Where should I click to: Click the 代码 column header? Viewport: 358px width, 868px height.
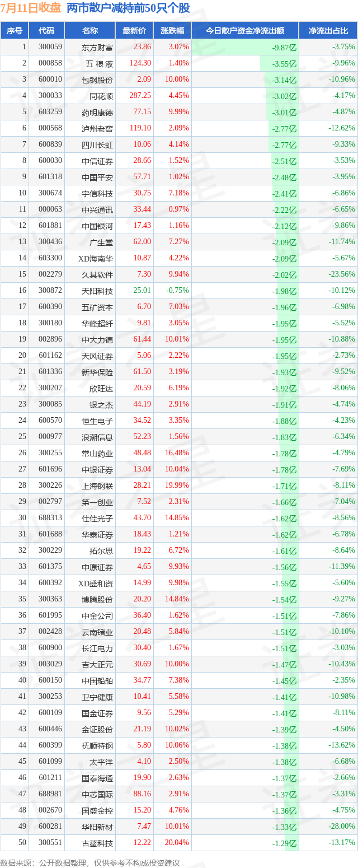click(x=46, y=31)
